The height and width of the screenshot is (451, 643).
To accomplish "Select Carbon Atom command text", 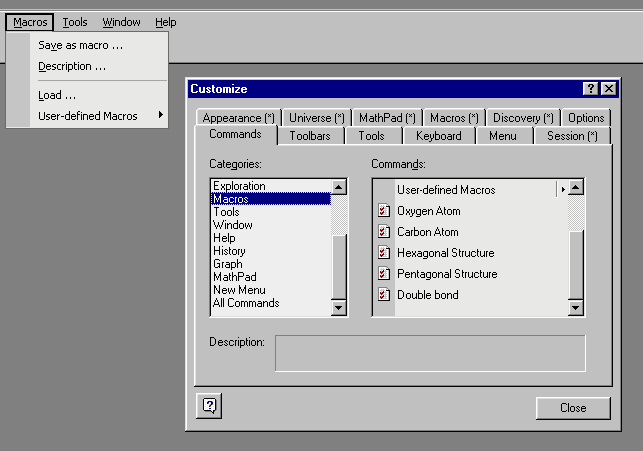I will pyautogui.click(x=428, y=232).
